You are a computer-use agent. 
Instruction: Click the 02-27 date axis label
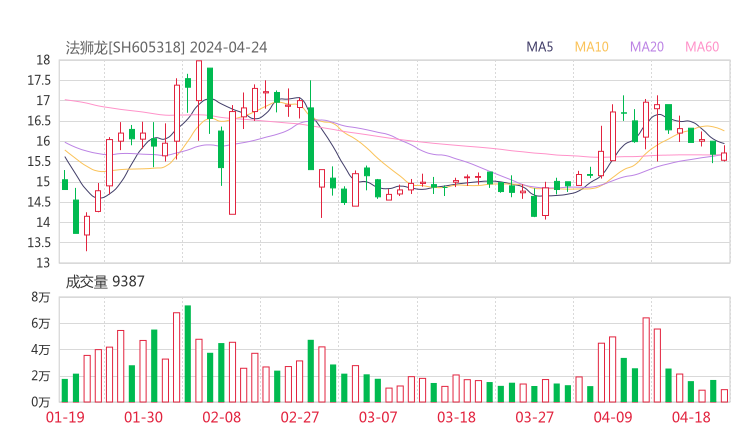[x=300, y=417]
